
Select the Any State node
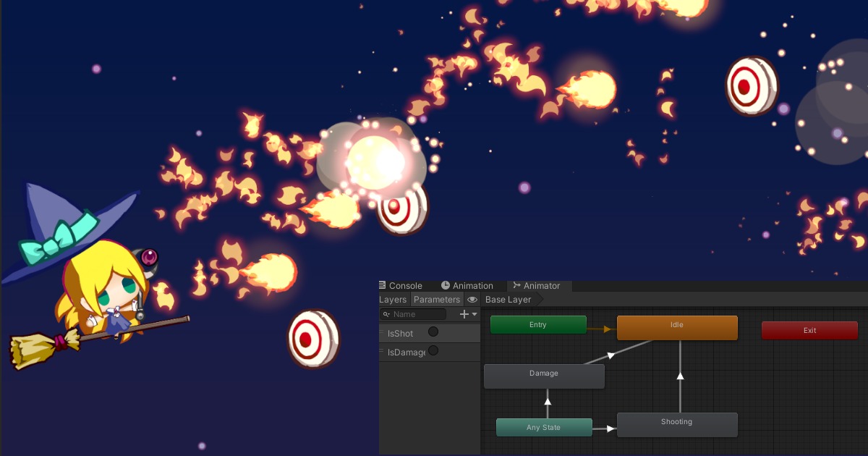point(544,427)
